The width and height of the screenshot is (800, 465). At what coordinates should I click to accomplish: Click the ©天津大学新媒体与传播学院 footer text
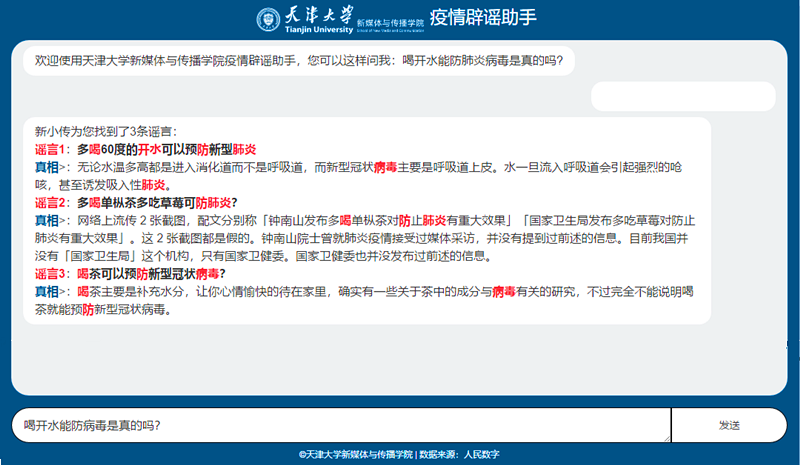356,454
